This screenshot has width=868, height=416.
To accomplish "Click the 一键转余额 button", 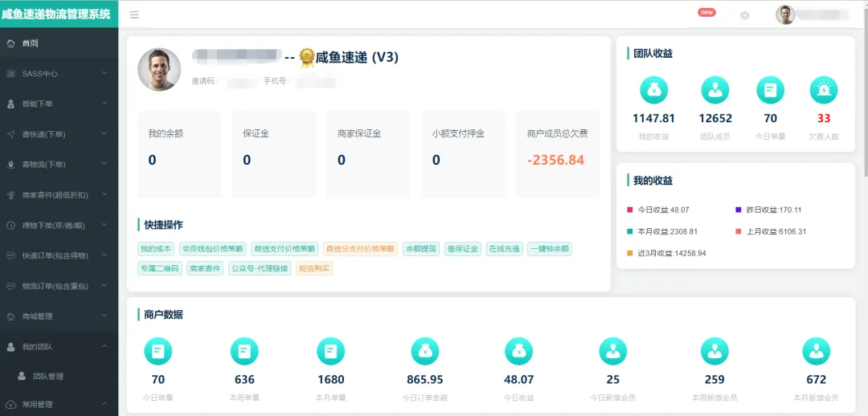I will [x=550, y=249].
